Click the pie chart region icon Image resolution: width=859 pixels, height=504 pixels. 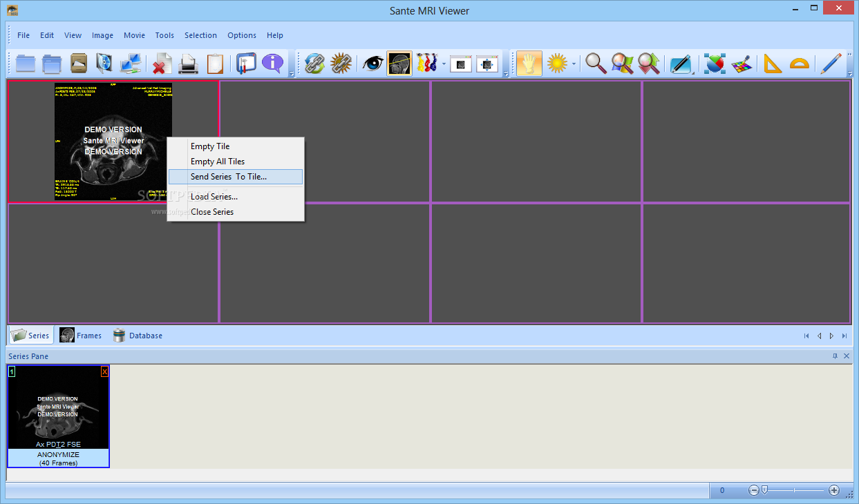click(715, 64)
